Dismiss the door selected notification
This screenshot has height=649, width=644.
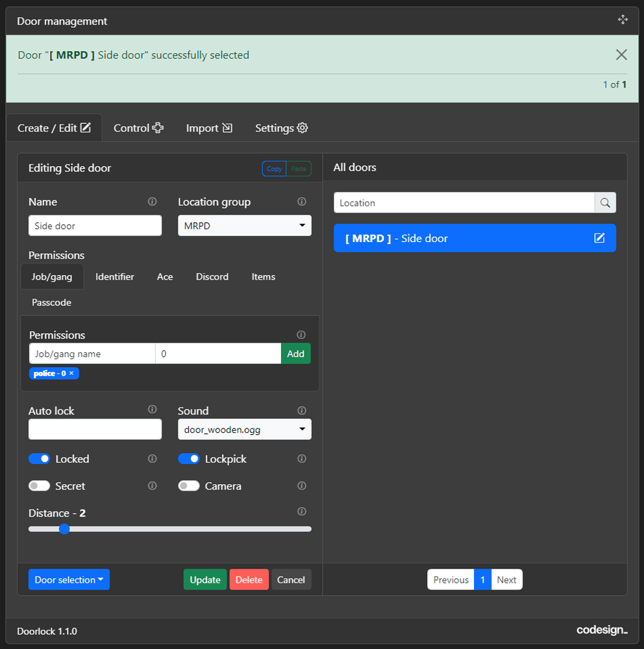[621, 55]
